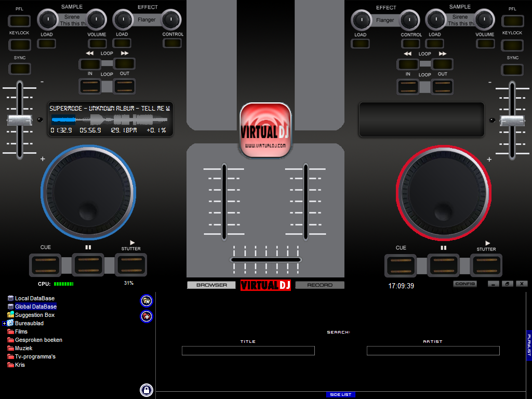Toggle the browser lock icon

coord(147,390)
